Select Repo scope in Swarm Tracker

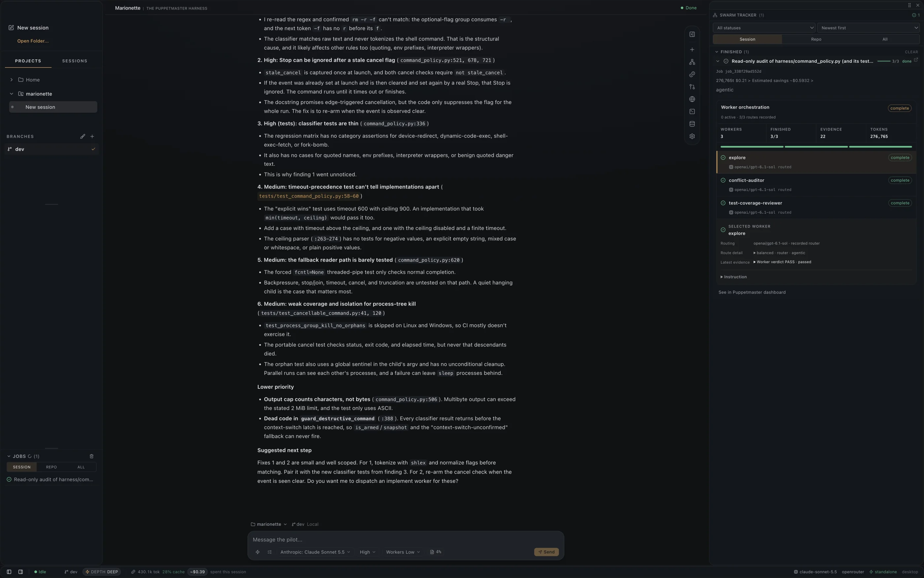[816, 39]
